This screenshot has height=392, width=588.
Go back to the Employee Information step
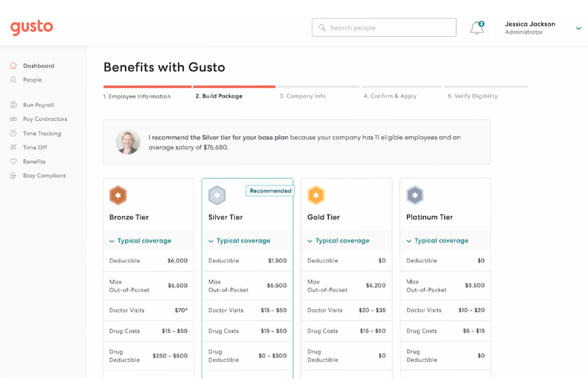click(x=137, y=96)
